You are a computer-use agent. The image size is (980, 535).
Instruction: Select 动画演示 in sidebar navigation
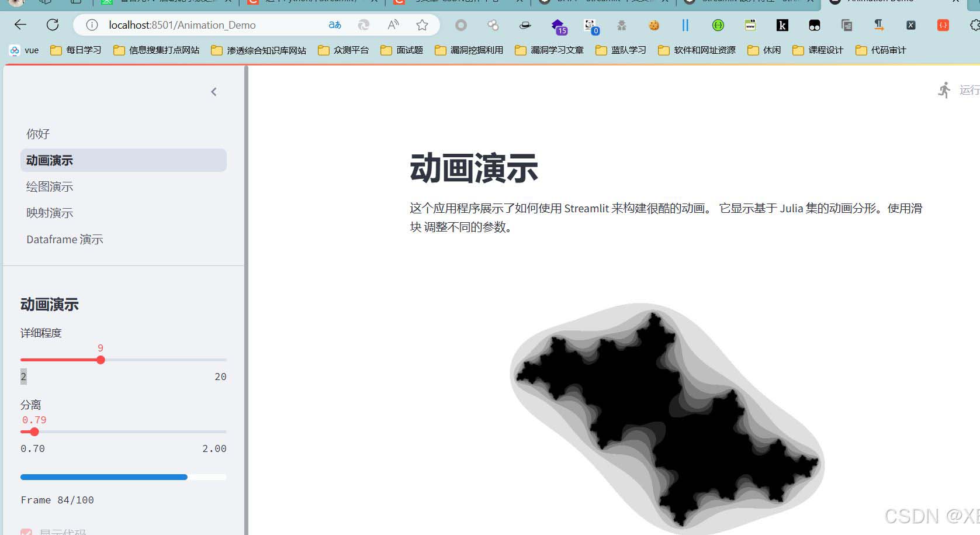tap(123, 160)
